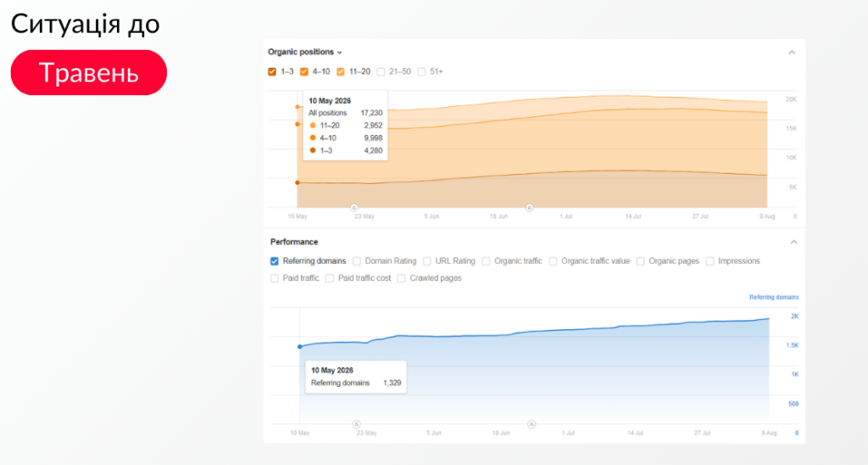Click the '9 Aug' label on positions chart axis

click(767, 216)
